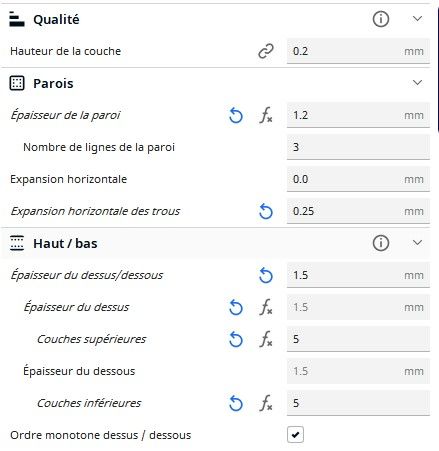Viewport: 439px width, 451px height.
Task: Revert the Couches inférieures setting
Action: pos(236,404)
